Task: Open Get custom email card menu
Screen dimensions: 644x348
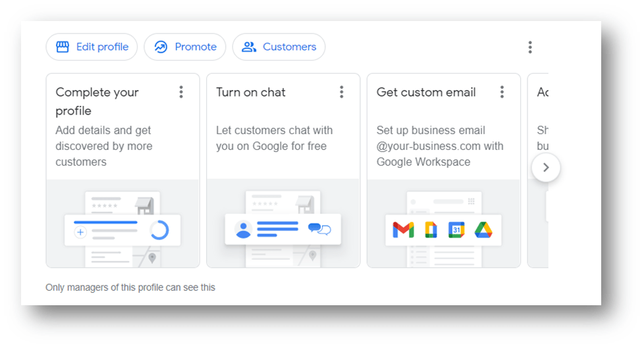Action: (502, 92)
